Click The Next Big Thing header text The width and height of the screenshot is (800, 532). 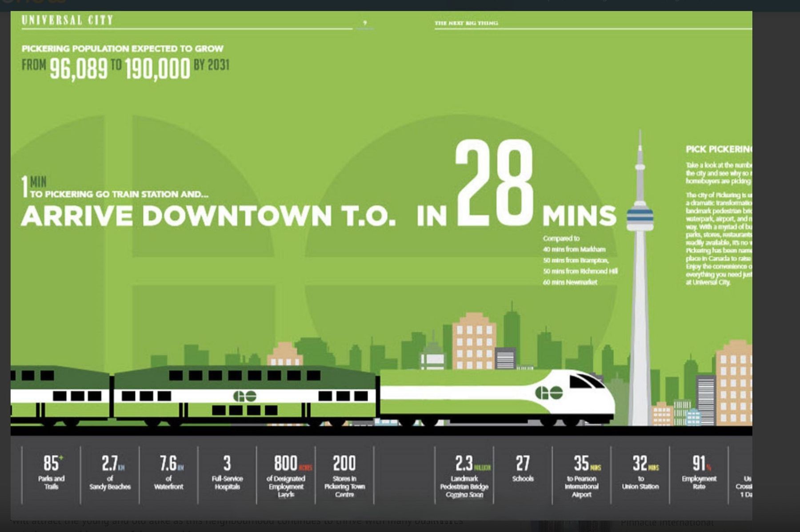pos(466,23)
